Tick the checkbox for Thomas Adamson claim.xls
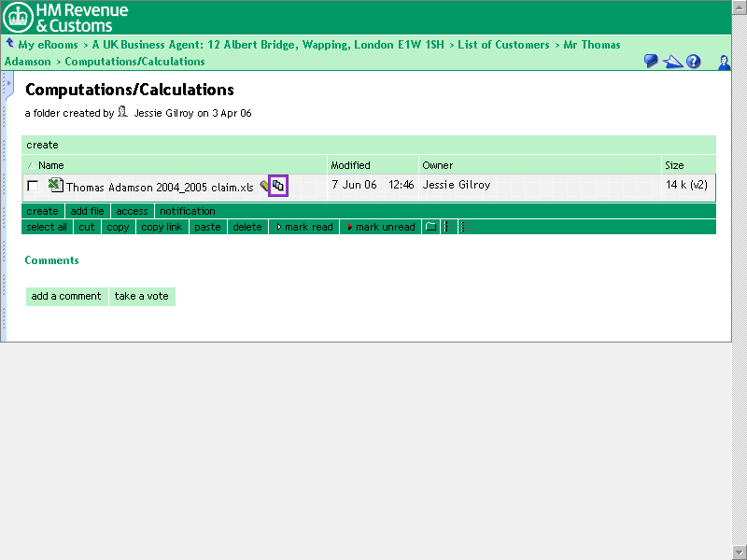This screenshot has width=747, height=560. [34, 186]
